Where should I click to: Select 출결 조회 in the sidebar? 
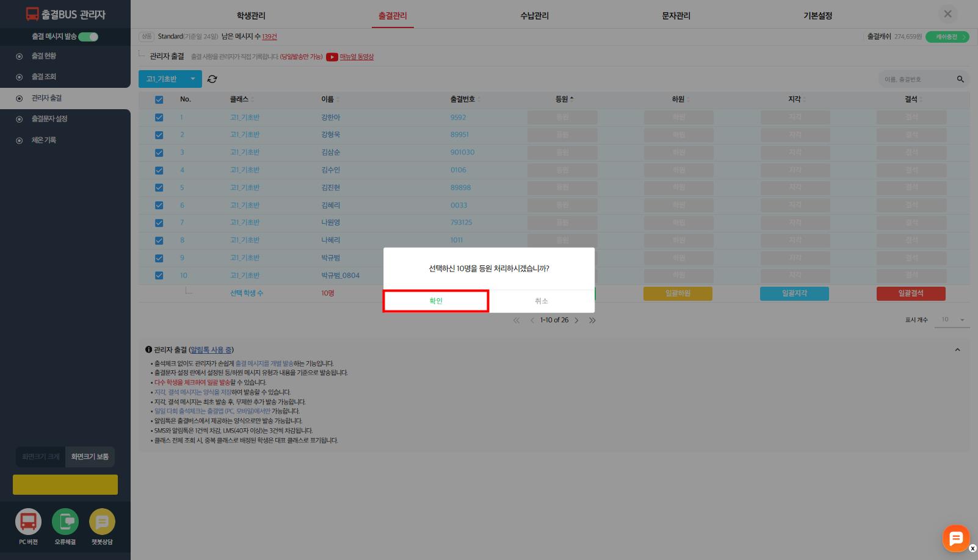[44, 77]
